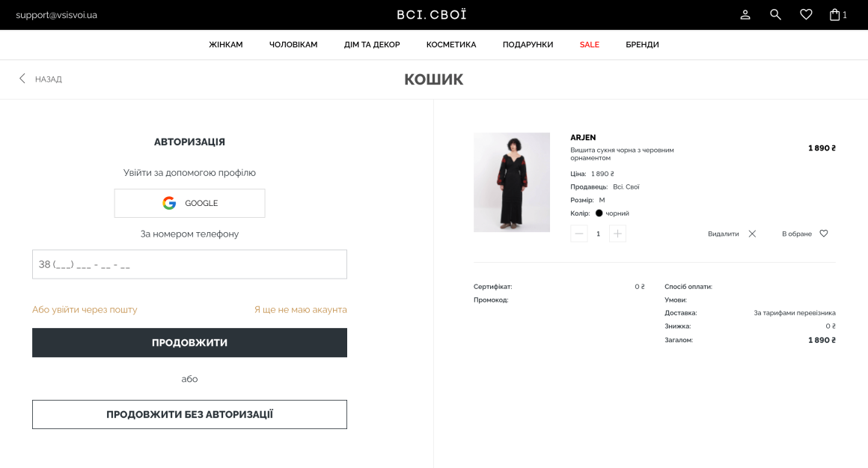This screenshot has height=468, width=868.
Task: Open the SALE menu item
Action: (x=590, y=45)
